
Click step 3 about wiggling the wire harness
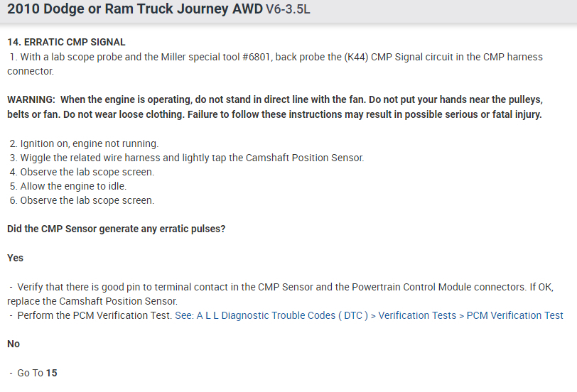(x=187, y=158)
